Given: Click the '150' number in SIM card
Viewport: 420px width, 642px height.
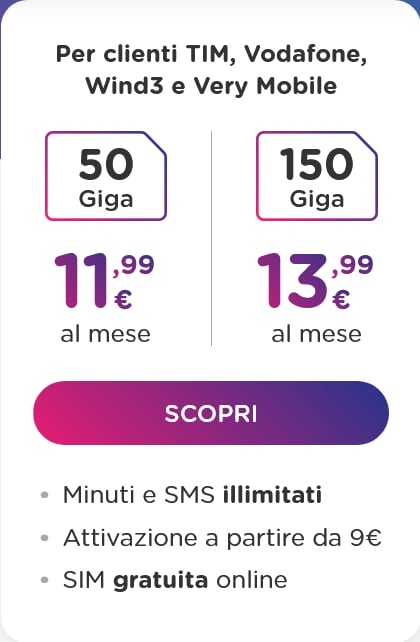Looking at the screenshot, I should (x=316, y=164).
